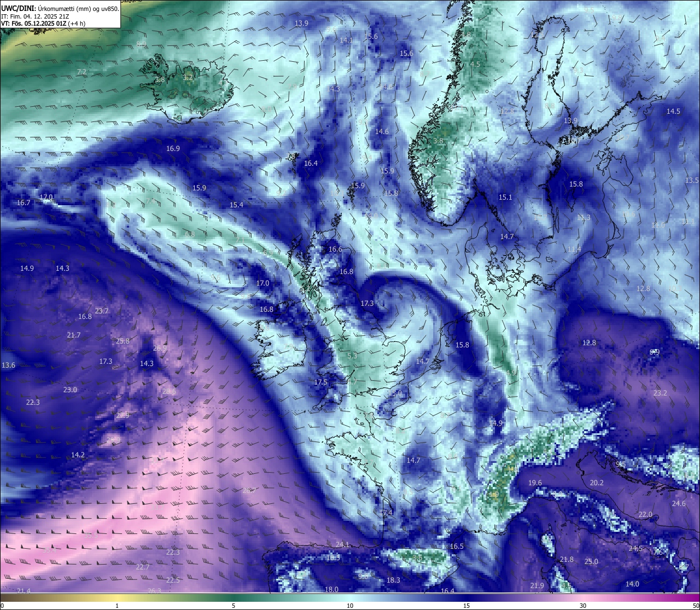Click the 24.1 value over northern Spain
The image size is (700, 610).
342,544
